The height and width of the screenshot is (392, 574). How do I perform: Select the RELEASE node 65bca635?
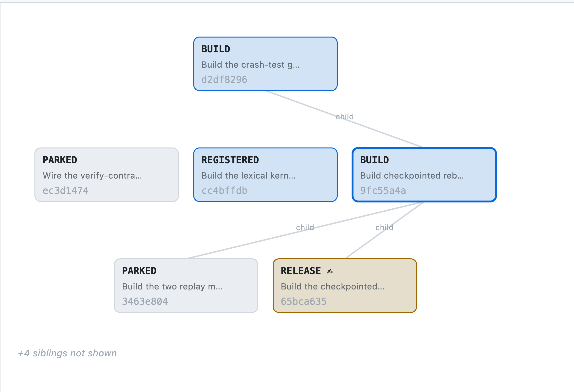coord(345,286)
